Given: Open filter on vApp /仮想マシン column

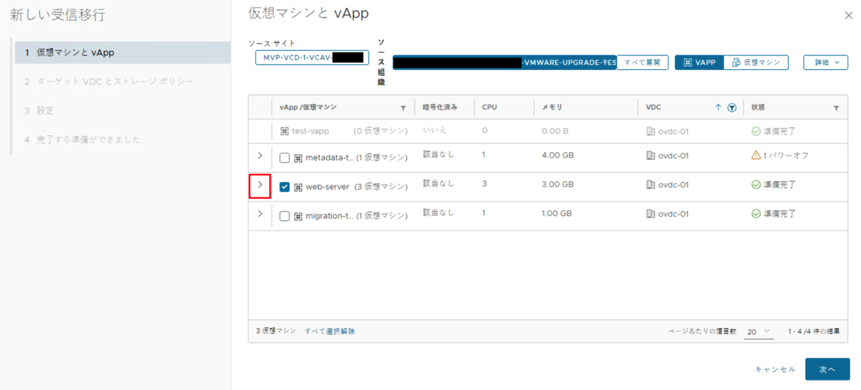Looking at the screenshot, I should click(404, 108).
